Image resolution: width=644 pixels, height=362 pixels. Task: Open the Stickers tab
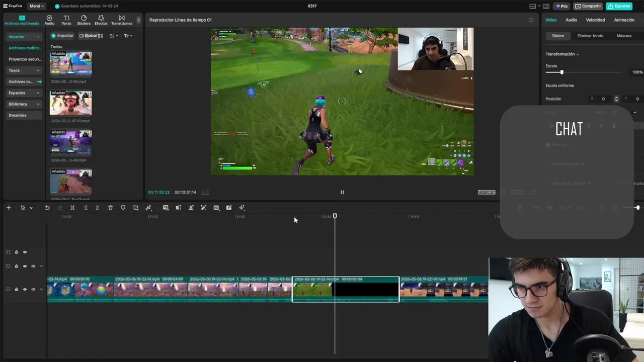[84, 20]
